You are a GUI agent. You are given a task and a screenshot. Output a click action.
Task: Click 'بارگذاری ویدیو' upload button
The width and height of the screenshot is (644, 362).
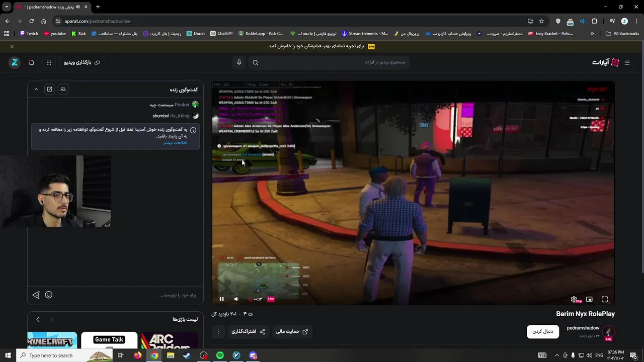82,62
